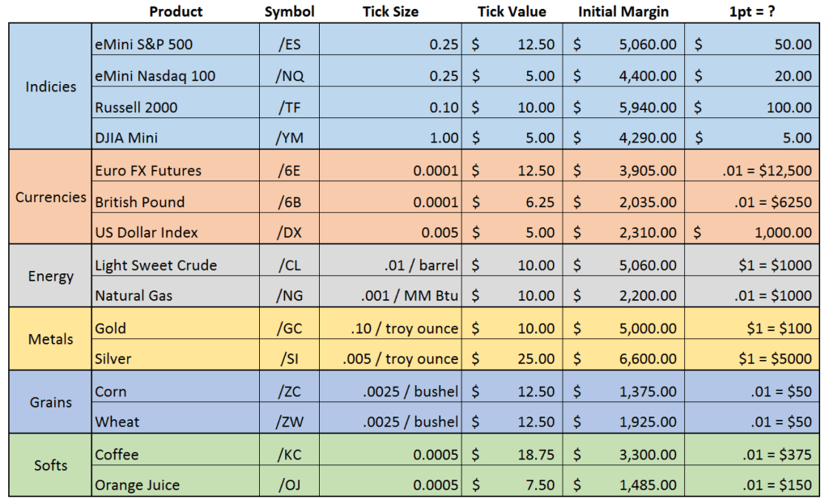Click the Softs category cell
The width and height of the screenshot is (829, 504).
(x=51, y=465)
